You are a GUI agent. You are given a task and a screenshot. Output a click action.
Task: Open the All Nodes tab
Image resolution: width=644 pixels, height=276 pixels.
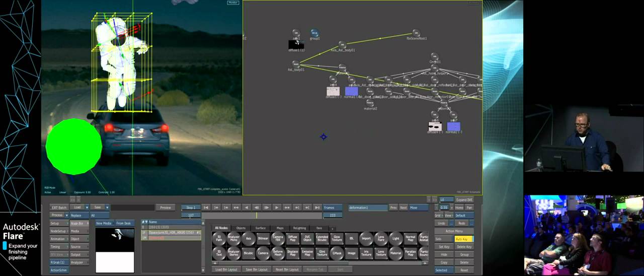point(221,228)
